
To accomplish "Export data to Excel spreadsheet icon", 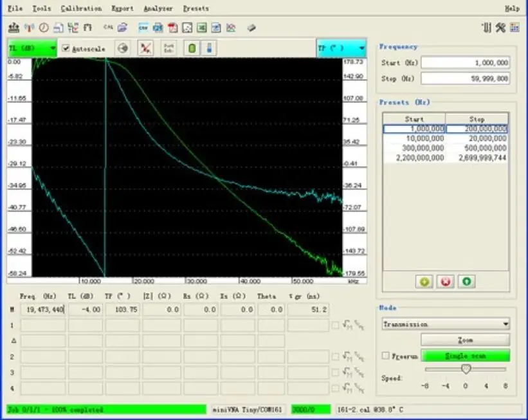I will 202,28.
